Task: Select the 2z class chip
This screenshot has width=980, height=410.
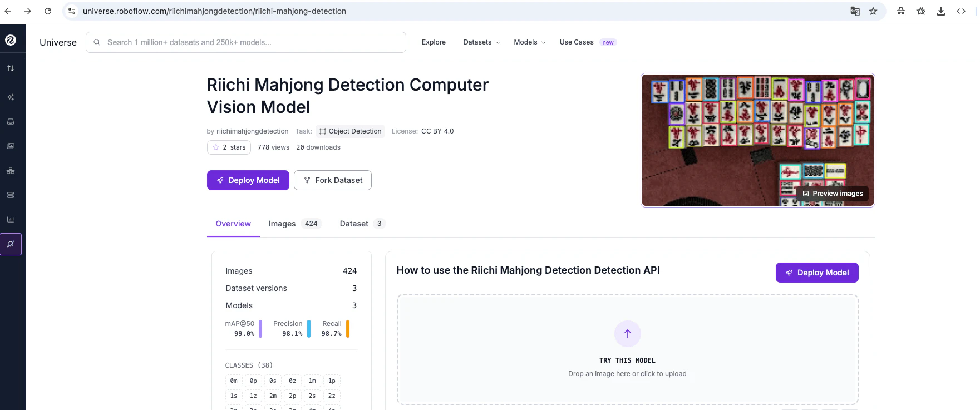Action: (332, 396)
